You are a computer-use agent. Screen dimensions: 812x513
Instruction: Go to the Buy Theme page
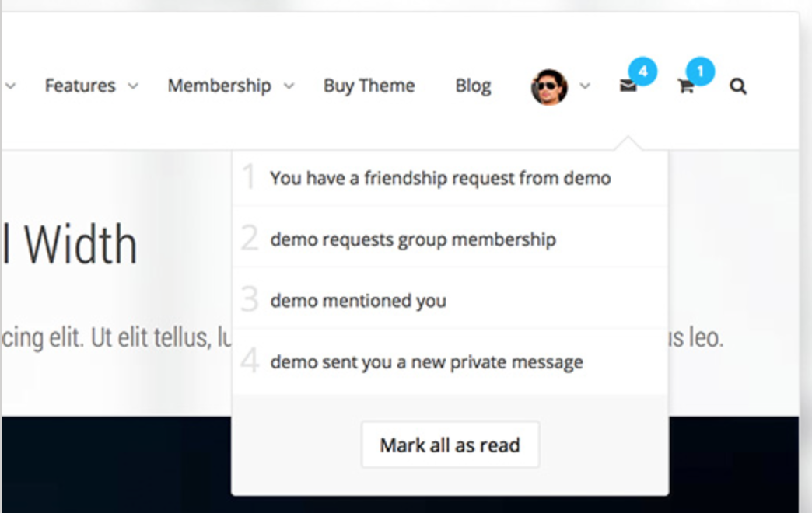369,85
